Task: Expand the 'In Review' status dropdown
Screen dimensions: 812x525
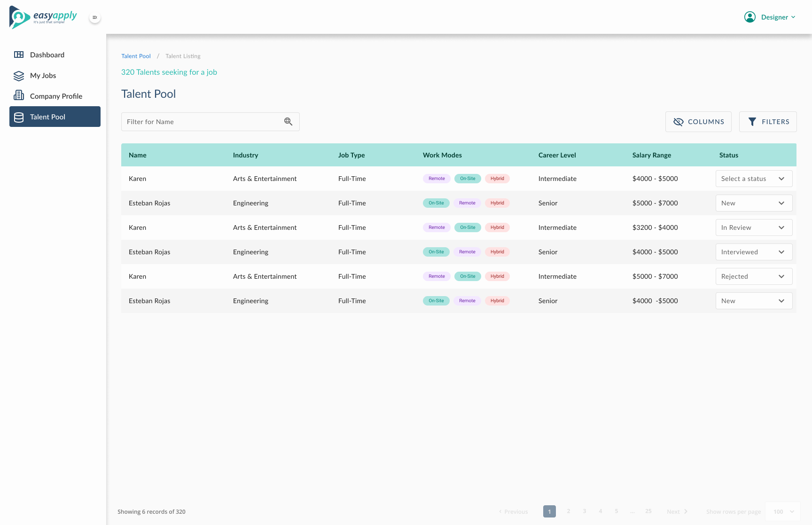Action: pyautogui.click(x=754, y=227)
